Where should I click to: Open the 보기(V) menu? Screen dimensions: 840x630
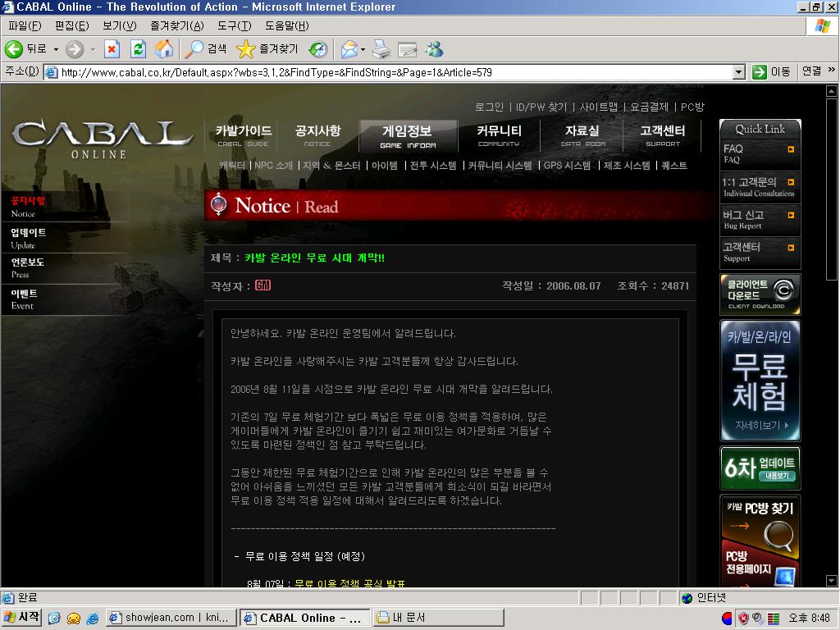tap(120, 25)
